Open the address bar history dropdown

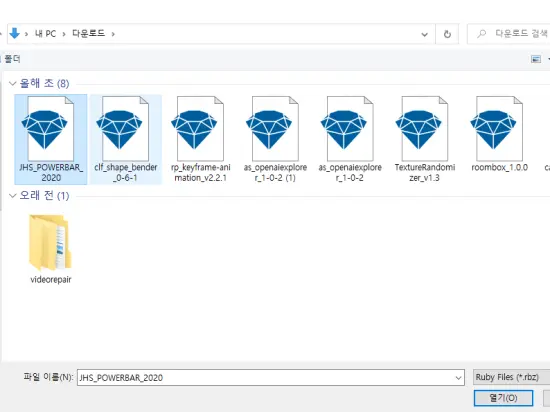point(424,34)
